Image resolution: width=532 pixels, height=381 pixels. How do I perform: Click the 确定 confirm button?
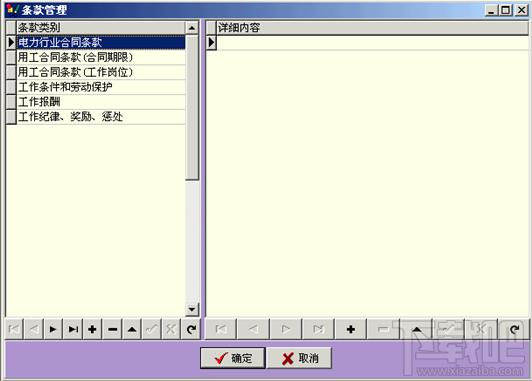tap(233, 358)
